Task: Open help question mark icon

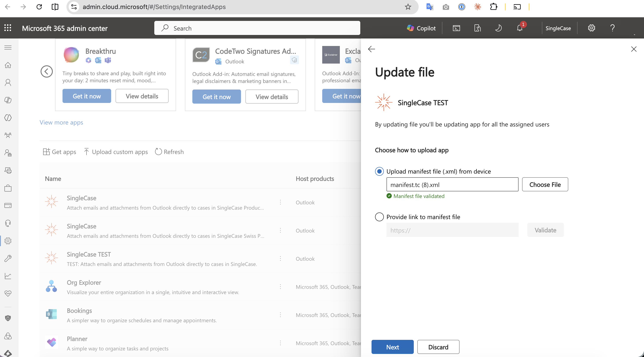Action: (613, 28)
